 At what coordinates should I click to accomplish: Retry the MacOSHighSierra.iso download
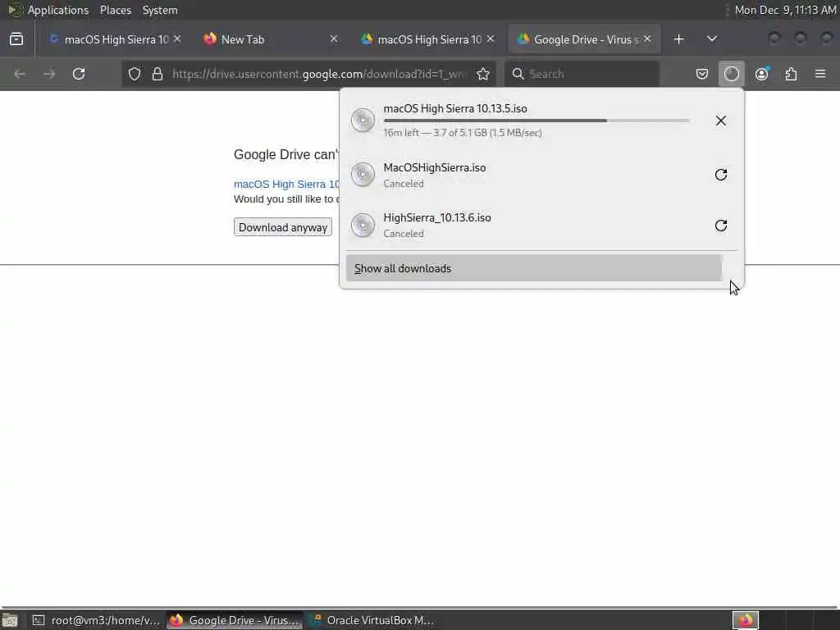click(x=721, y=175)
